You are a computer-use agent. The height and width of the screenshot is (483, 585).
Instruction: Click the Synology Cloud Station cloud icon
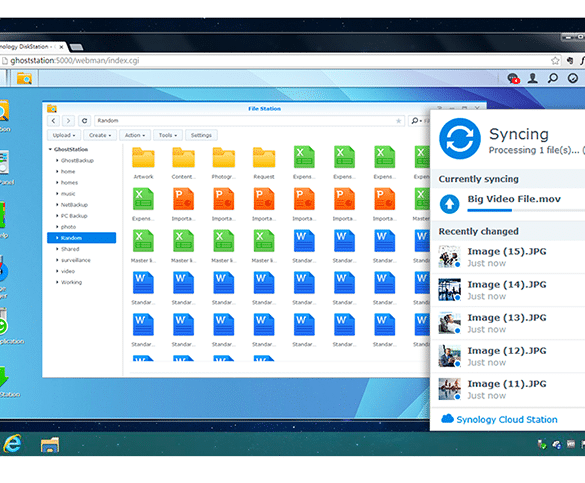447,419
